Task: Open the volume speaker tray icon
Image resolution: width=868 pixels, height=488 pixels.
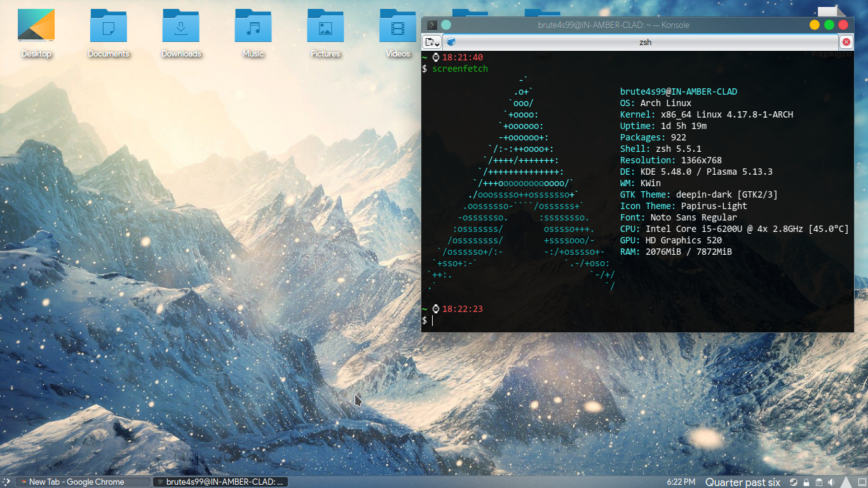Action: pos(832,482)
